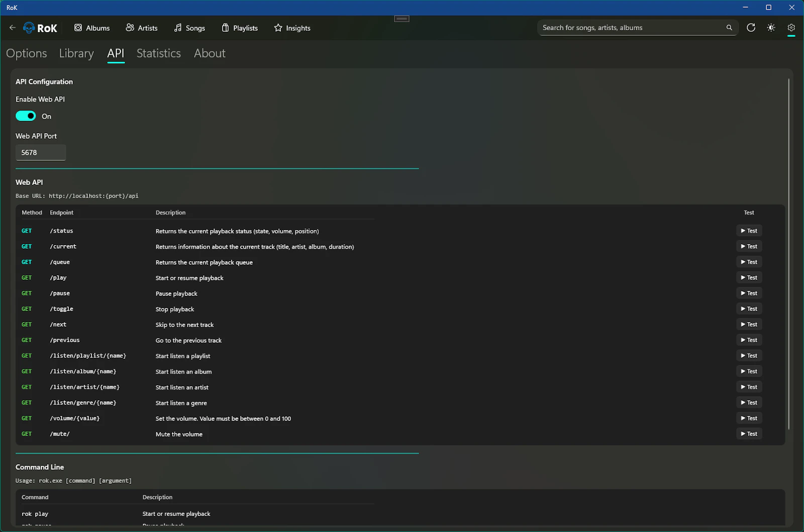The image size is (804, 532).
Task: Click the Endpoint column header
Action: pos(61,212)
